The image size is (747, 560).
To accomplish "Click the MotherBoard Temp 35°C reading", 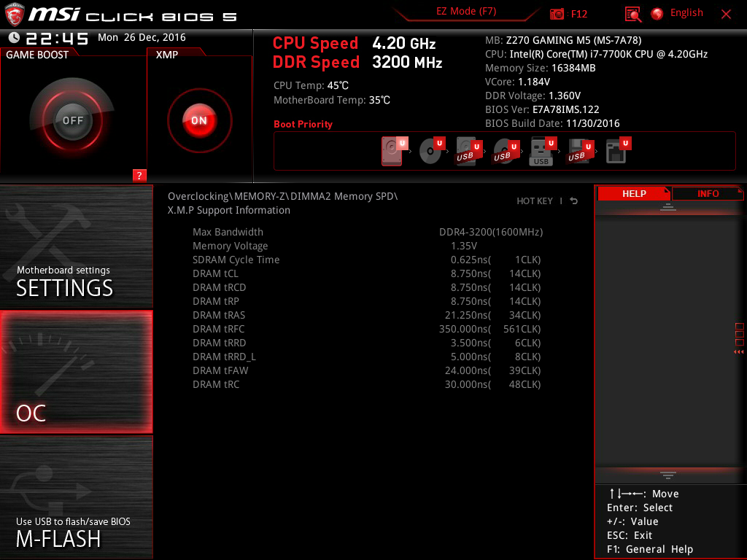I will click(332, 100).
